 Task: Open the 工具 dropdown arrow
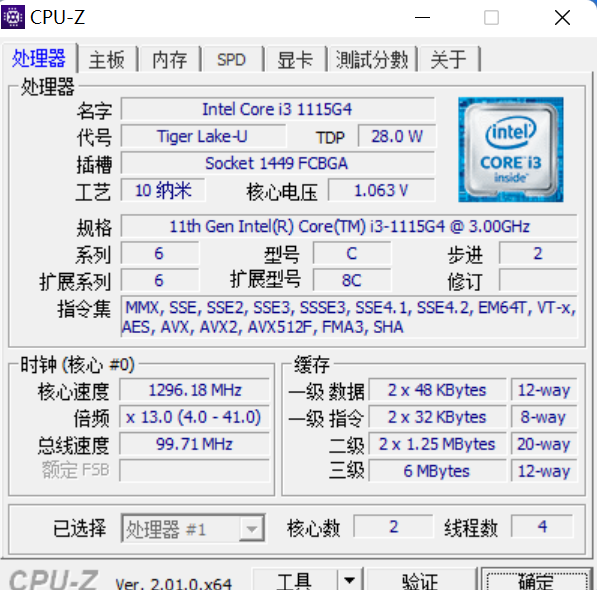(x=350, y=580)
